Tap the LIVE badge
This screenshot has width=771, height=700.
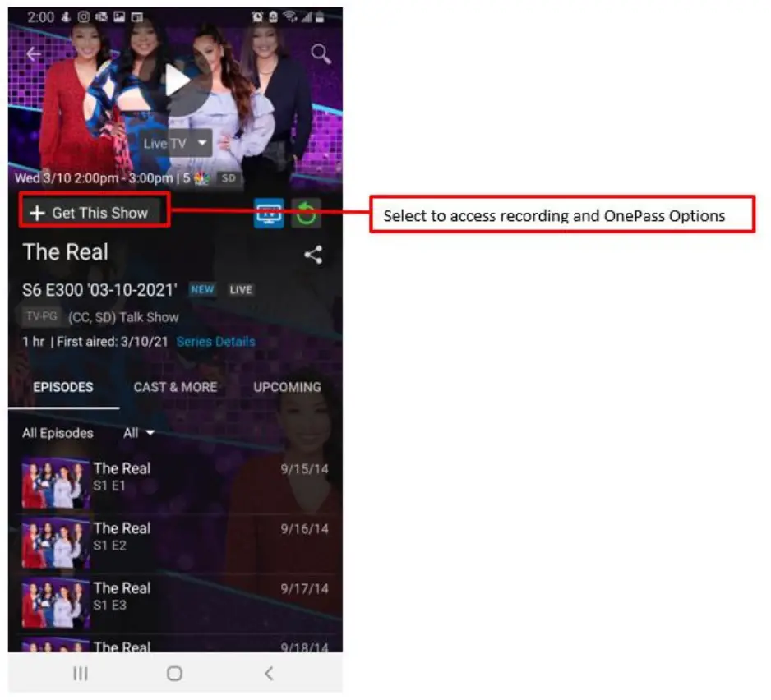[241, 289]
